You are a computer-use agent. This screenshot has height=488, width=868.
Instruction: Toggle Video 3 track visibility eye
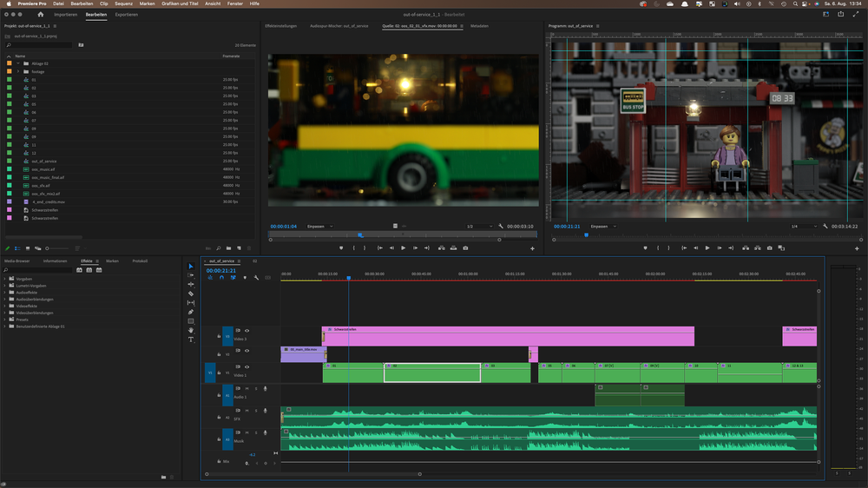247,331
